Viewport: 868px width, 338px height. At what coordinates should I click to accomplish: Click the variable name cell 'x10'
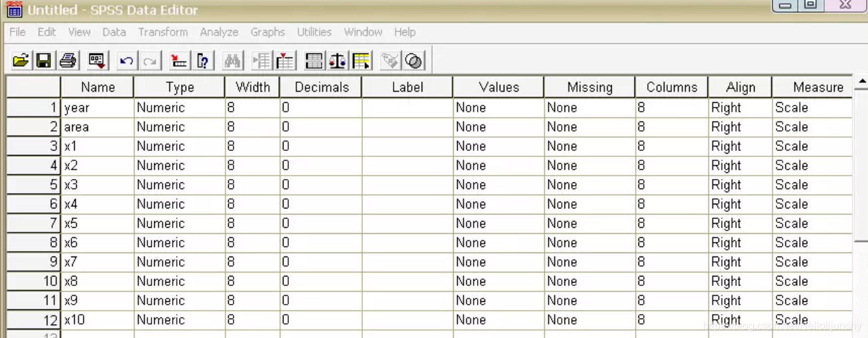click(97, 320)
